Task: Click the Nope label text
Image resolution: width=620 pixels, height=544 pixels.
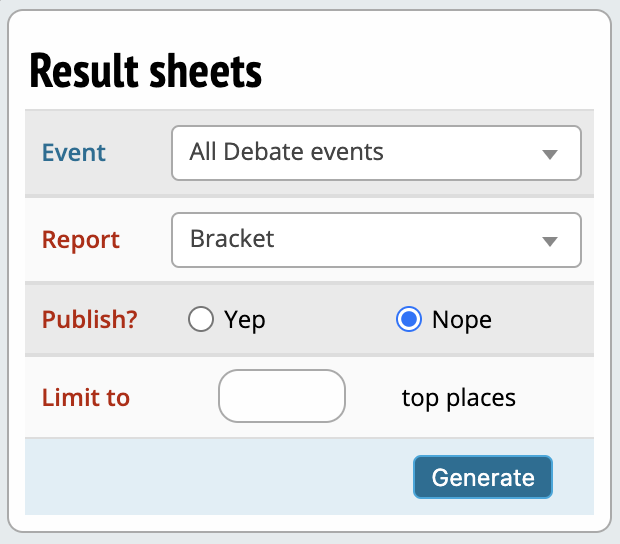Action: (462, 320)
